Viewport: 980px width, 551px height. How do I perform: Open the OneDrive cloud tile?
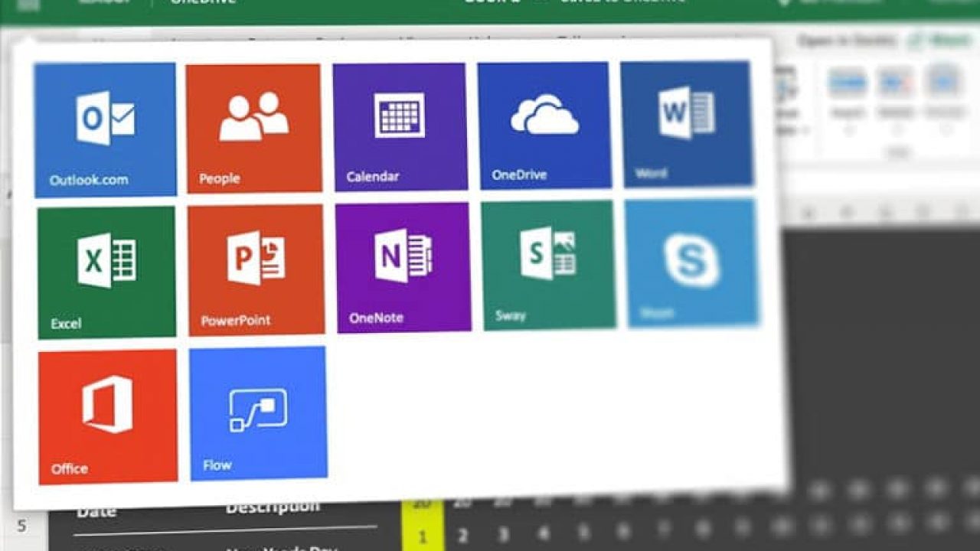pyautogui.click(x=544, y=125)
